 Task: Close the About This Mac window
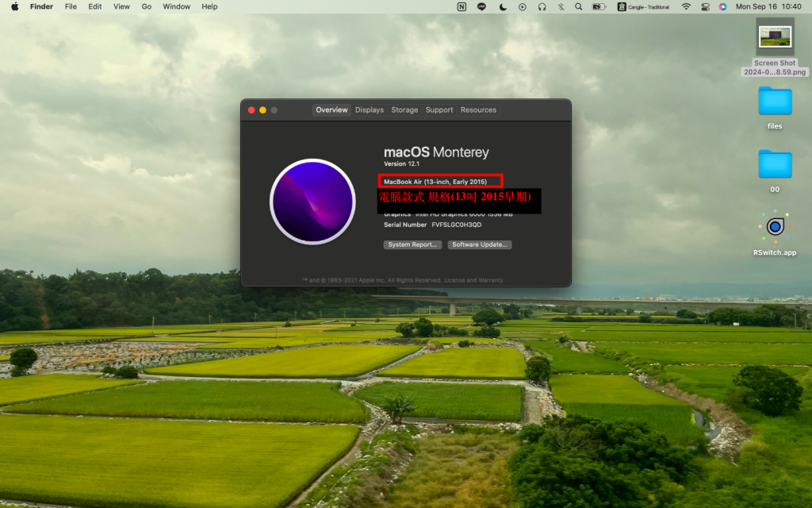(x=251, y=110)
